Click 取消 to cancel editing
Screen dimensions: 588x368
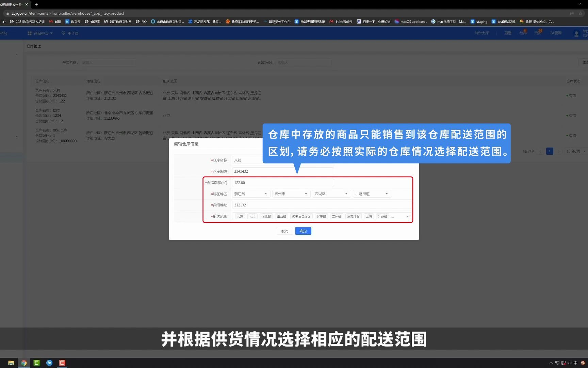pos(285,231)
